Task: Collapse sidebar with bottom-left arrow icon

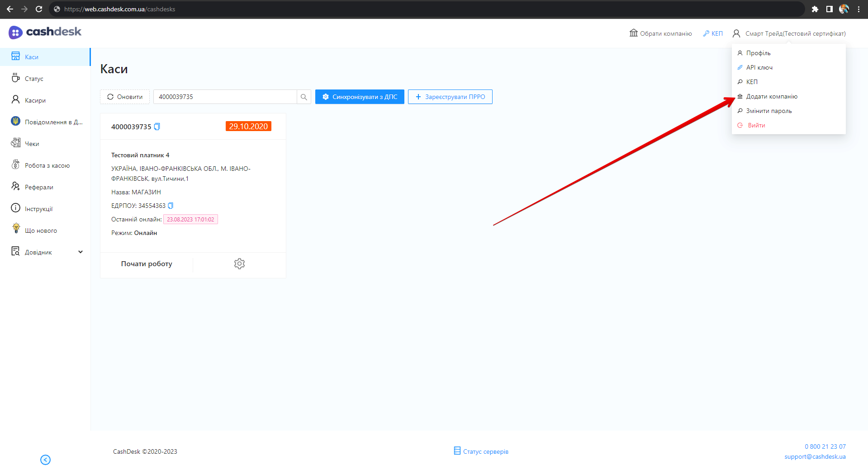Action: tap(45, 460)
